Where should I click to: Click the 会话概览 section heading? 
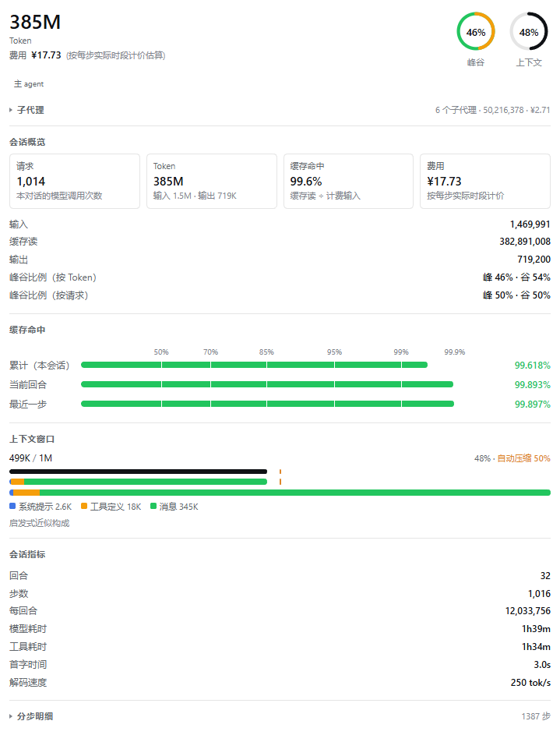point(27,142)
